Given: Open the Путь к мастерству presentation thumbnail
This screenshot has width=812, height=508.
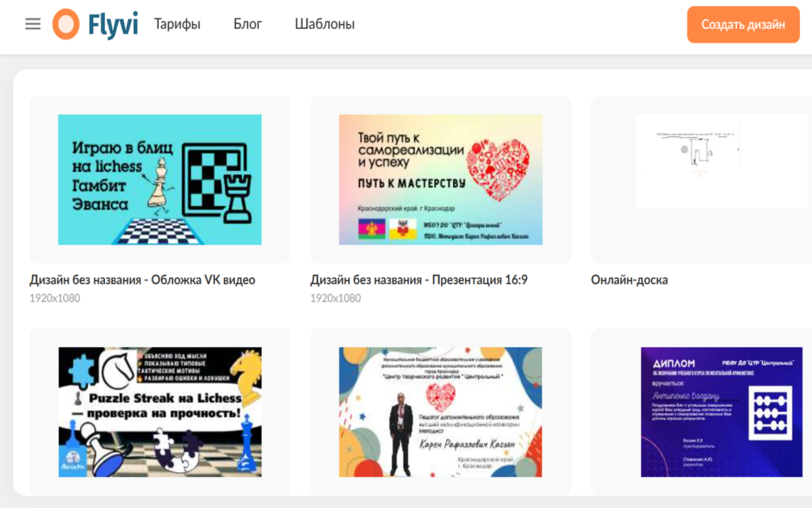Looking at the screenshot, I should pyautogui.click(x=441, y=179).
